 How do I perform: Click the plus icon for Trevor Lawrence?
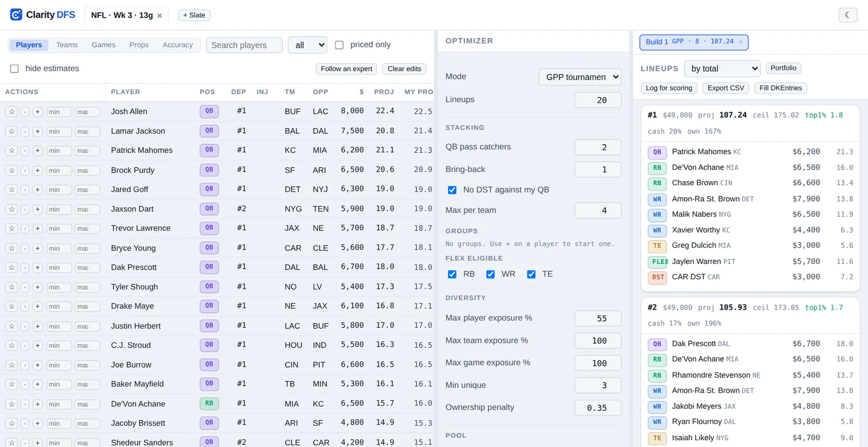click(x=37, y=229)
